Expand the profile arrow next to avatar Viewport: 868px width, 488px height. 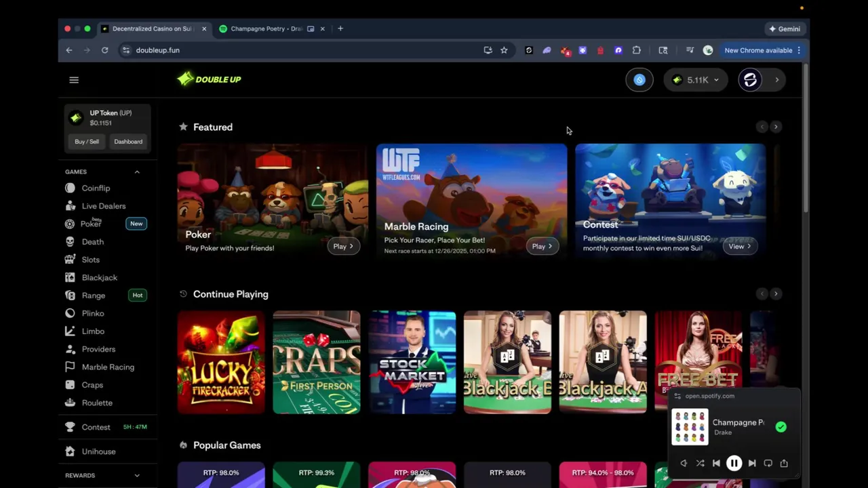tap(777, 80)
